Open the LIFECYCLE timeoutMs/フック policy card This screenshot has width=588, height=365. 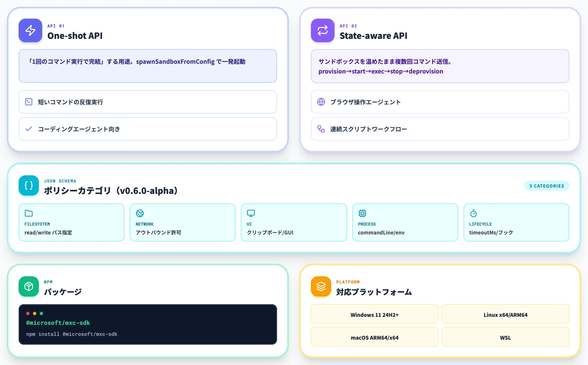516,222
